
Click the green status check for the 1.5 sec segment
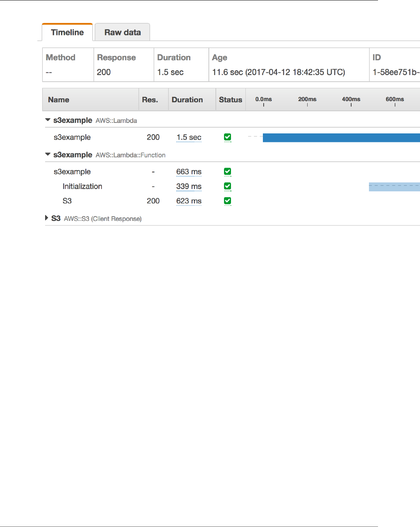(227, 137)
